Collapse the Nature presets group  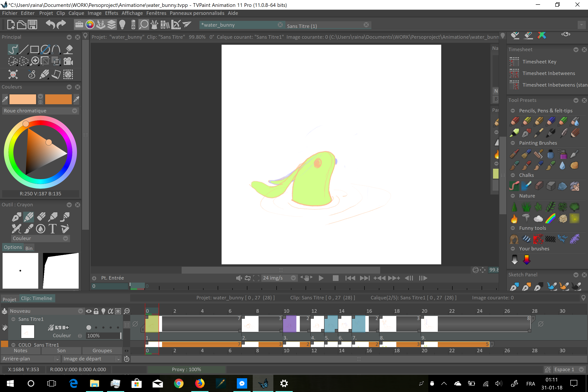pos(513,196)
